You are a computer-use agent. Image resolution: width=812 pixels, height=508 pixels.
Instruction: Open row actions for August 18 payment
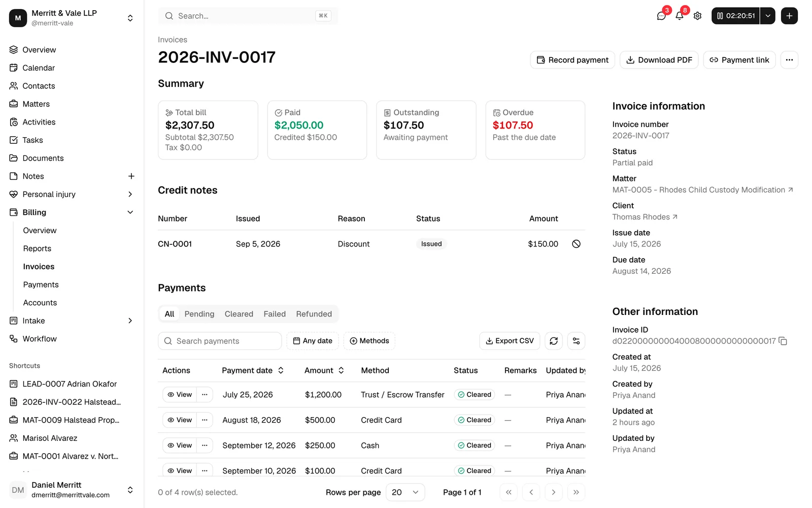pos(205,420)
